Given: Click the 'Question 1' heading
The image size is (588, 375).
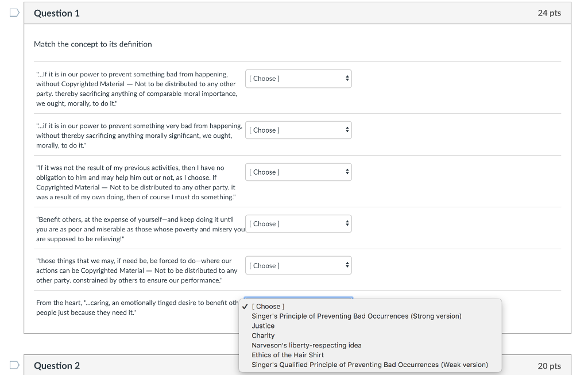Looking at the screenshot, I should (57, 14).
